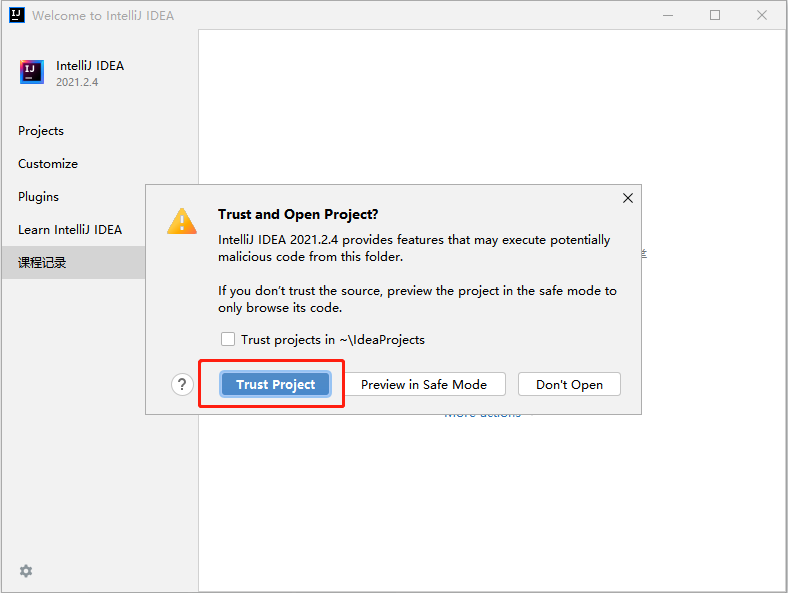The height and width of the screenshot is (593, 788).
Task: Close the Welcome to IntelliJ IDEA window
Action: [x=762, y=16]
